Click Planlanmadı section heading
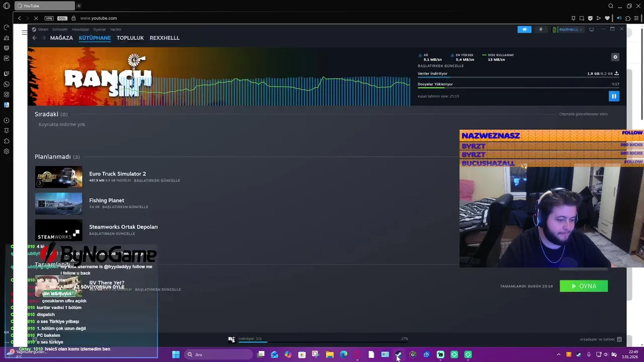644x362 pixels. 57,157
